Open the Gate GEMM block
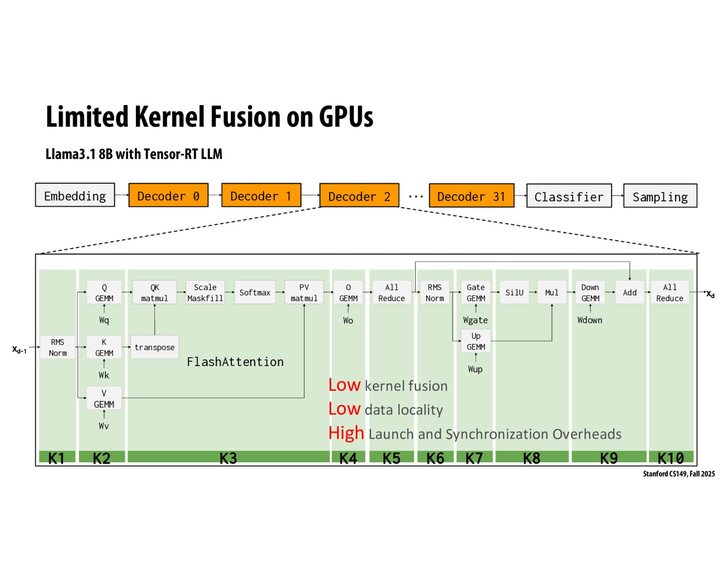This screenshot has width=728, height=563. [x=475, y=292]
